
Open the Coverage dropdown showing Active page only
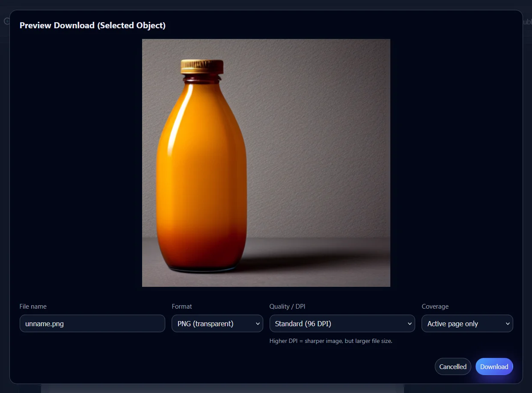(x=467, y=324)
